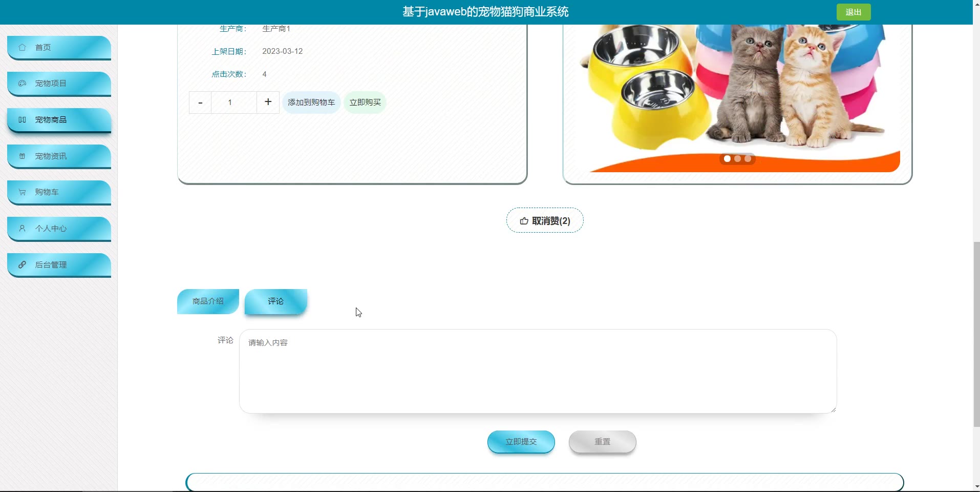
Task: Click the home icon beside 首页
Action: (x=22, y=47)
